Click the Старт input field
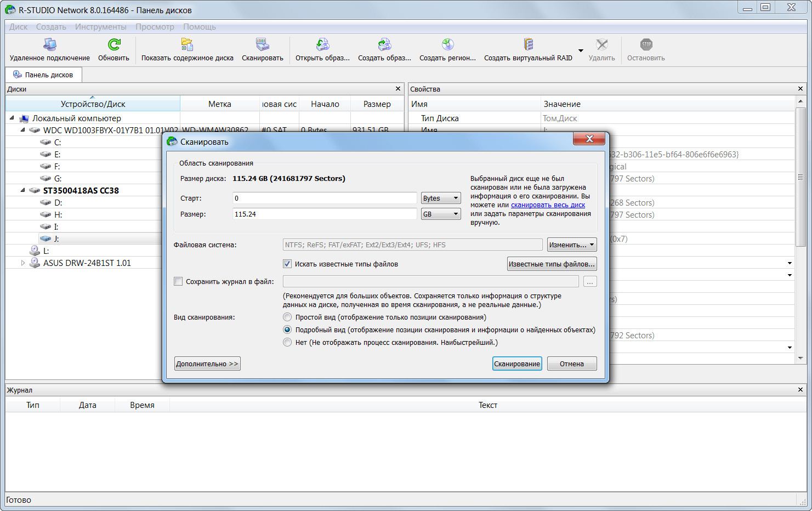This screenshot has height=511, width=812. tap(325, 198)
